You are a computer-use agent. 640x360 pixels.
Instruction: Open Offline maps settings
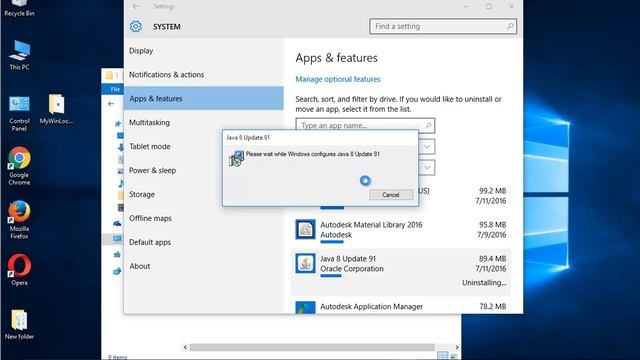(203, 218)
